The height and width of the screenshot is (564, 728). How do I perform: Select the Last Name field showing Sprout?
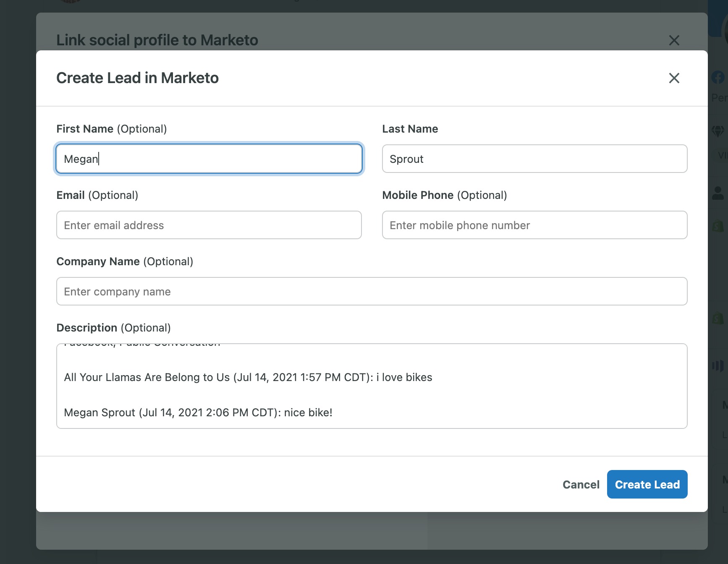(534, 159)
